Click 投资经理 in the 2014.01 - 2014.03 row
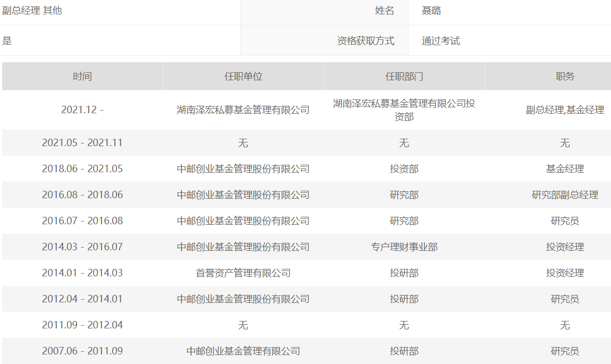 click(565, 273)
